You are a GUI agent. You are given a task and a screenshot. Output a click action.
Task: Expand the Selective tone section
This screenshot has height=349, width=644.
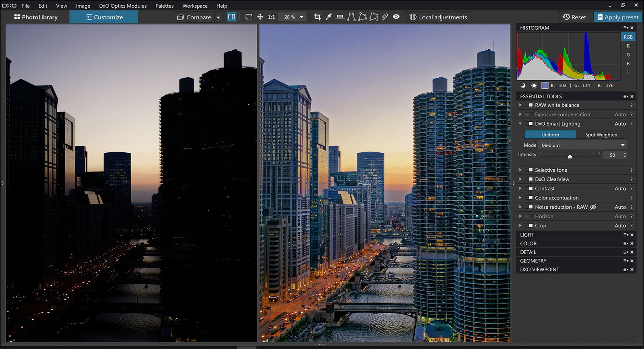pos(520,170)
